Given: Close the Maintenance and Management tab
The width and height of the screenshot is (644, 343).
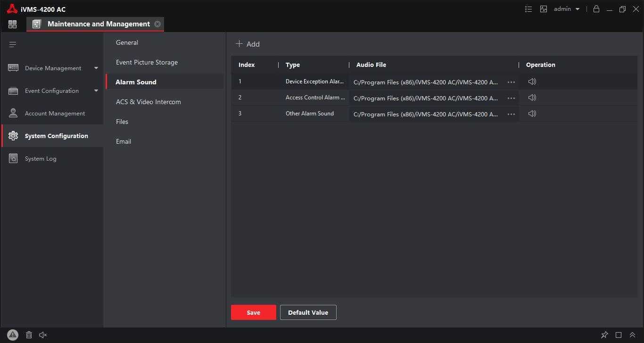Looking at the screenshot, I should [x=157, y=24].
